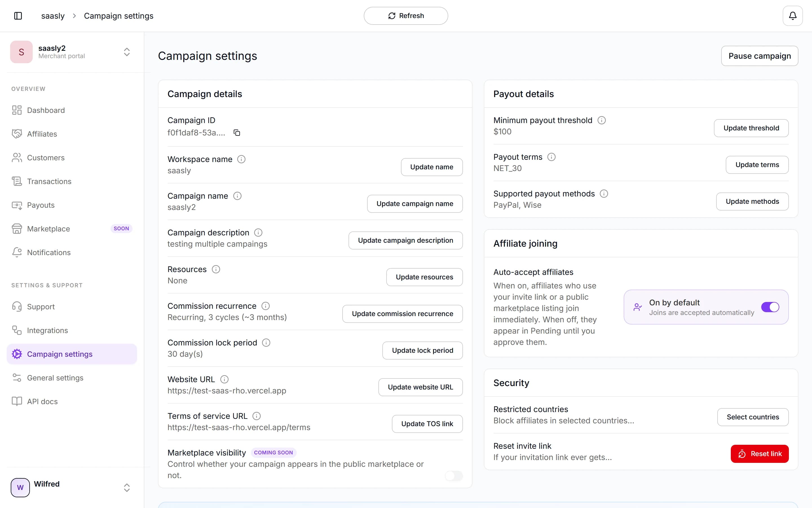Click Select countries button
The height and width of the screenshot is (508, 812).
point(753,417)
